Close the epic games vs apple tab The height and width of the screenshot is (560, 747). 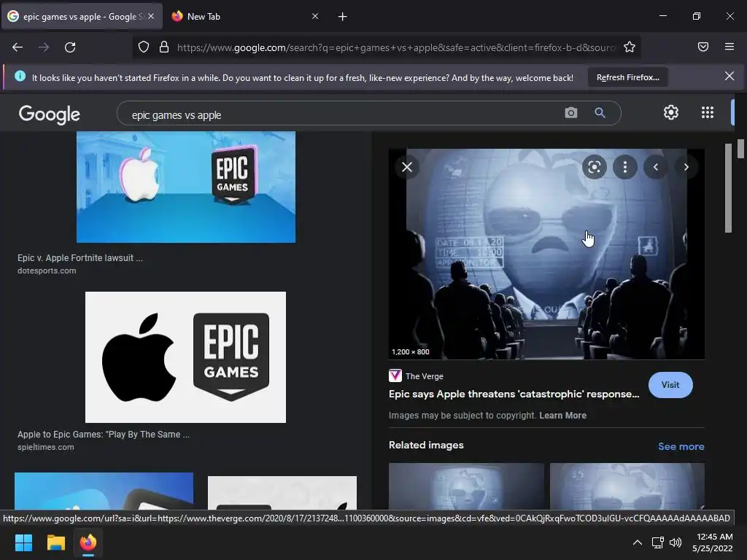tap(151, 16)
